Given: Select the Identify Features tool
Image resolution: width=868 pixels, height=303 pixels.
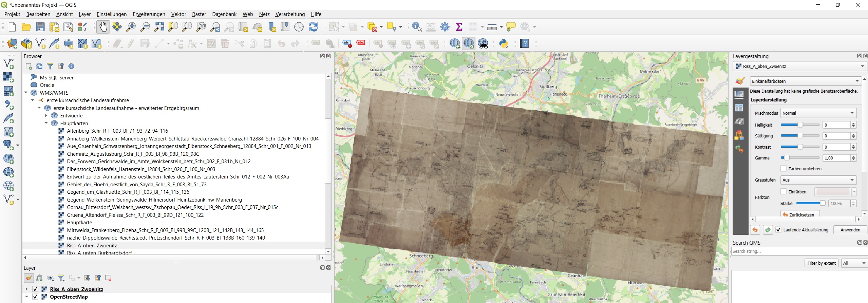Looking at the screenshot, I should pos(417,27).
